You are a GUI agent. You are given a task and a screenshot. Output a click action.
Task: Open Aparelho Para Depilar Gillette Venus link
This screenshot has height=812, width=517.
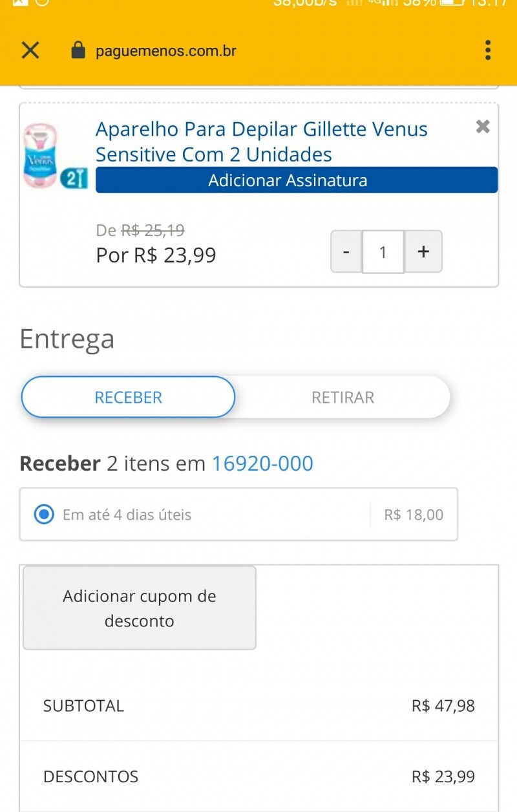[261, 142]
